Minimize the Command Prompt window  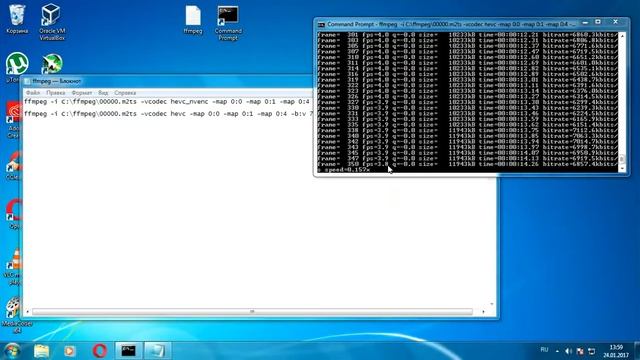tap(585, 22)
